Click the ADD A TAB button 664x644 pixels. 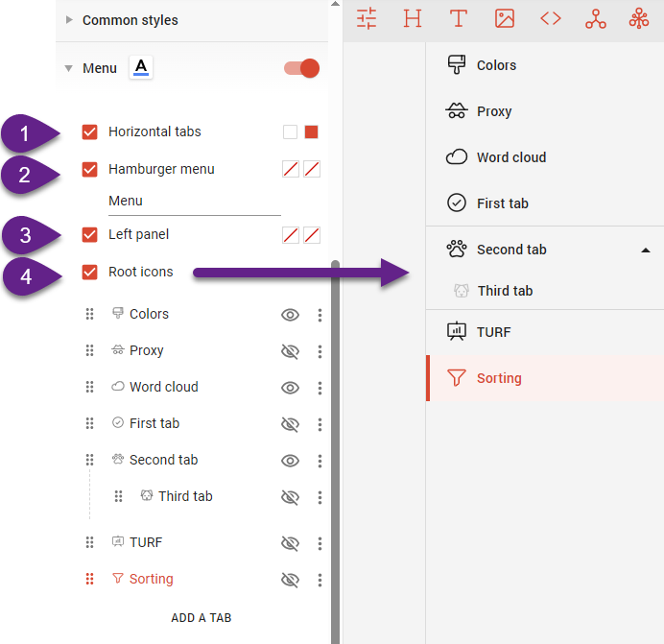[201, 618]
